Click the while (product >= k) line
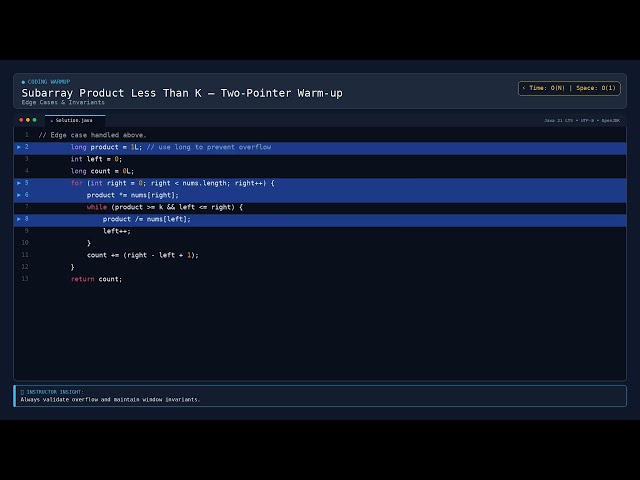The width and height of the screenshot is (640, 480). [x=164, y=207]
